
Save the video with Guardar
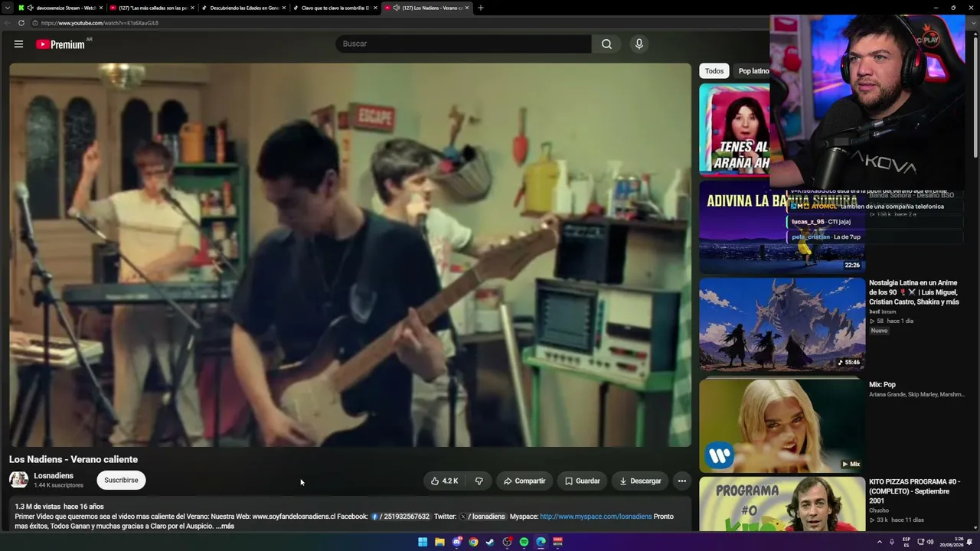582,481
